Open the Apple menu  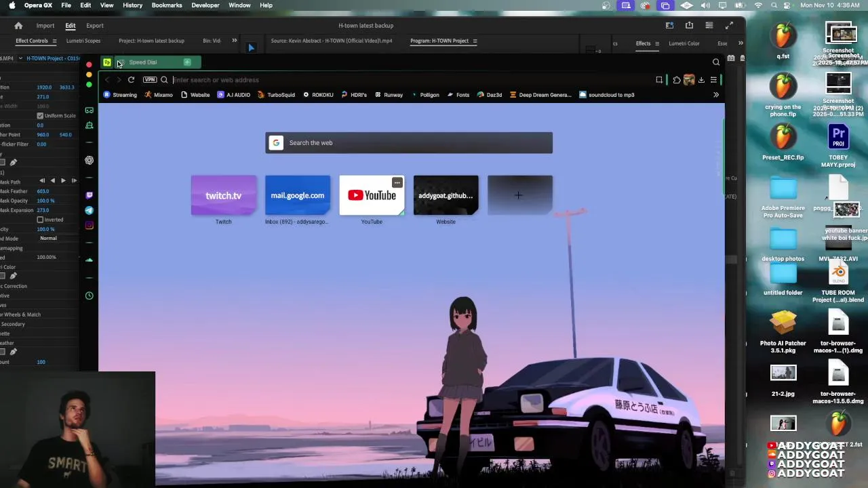click(12, 5)
